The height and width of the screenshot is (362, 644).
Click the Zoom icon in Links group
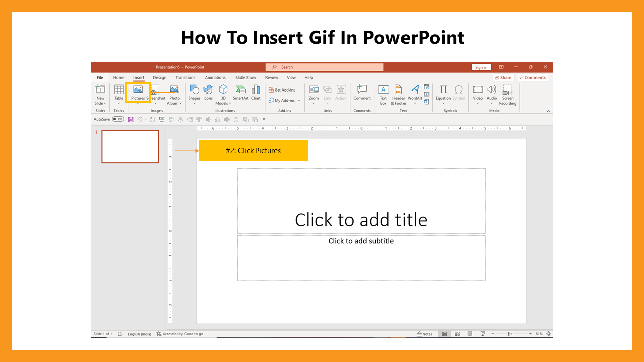pos(314,89)
